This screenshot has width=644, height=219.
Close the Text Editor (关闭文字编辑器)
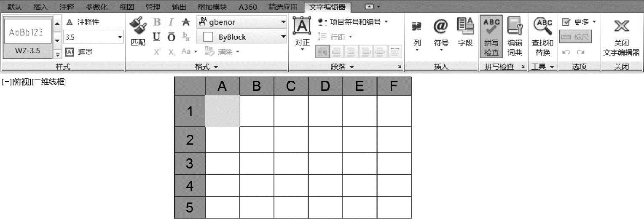(x=621, y=37)
